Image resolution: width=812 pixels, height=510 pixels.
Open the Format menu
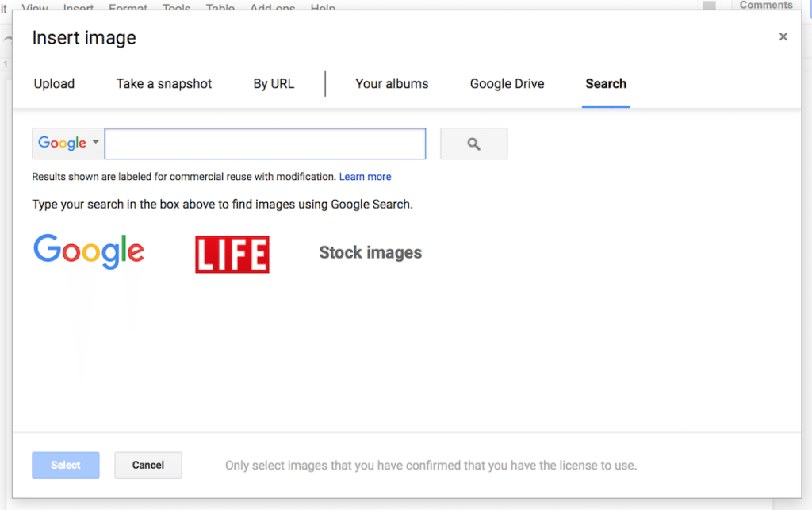128,8
